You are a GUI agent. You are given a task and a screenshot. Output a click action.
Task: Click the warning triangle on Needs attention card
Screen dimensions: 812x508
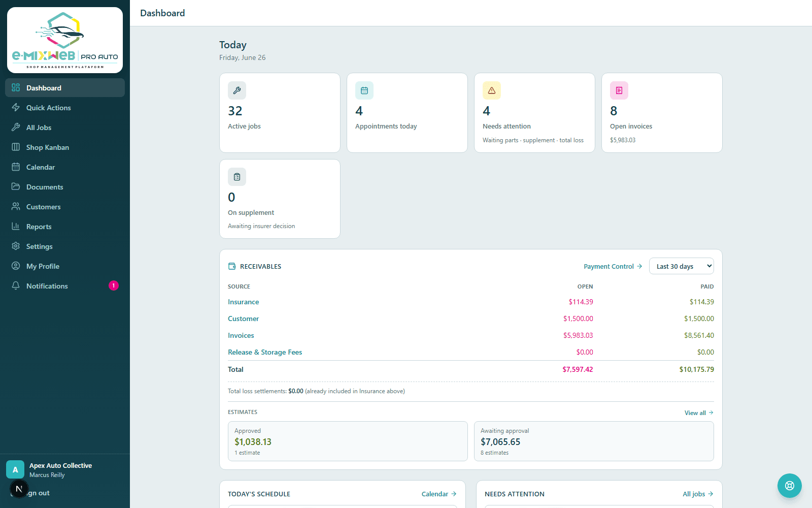point(492,90)
